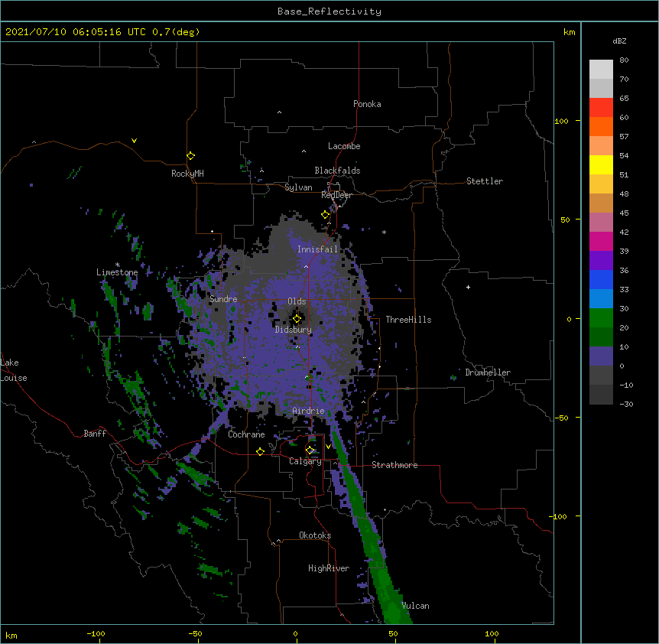Click the red 60-65 dBZ legend swatch
659x644 pixels.
pos(601,107)
